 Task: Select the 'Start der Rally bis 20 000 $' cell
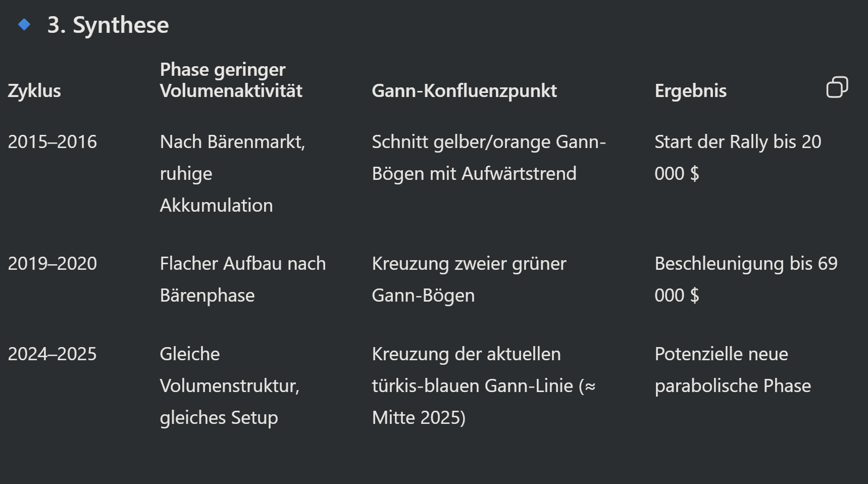click(737, 158)
